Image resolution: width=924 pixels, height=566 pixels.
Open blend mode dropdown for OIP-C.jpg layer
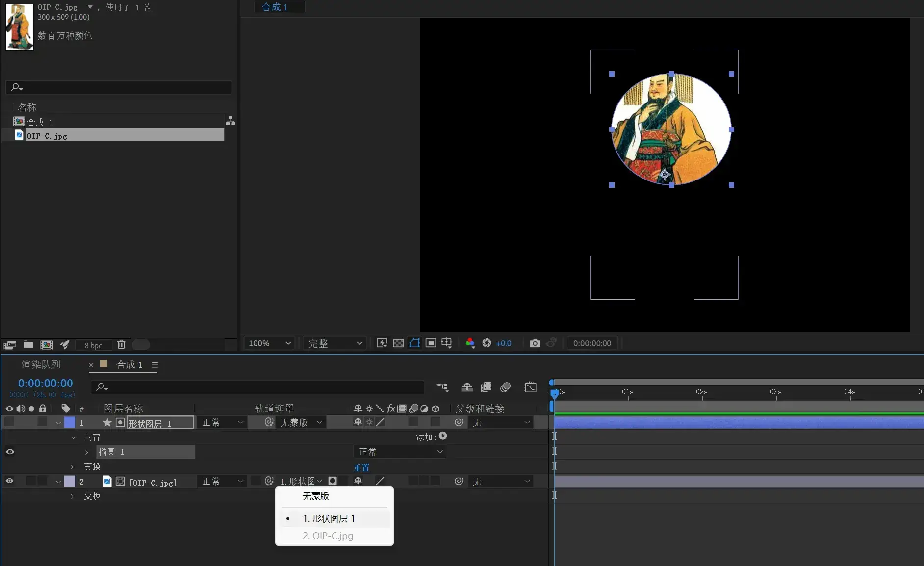coord(222,481)
